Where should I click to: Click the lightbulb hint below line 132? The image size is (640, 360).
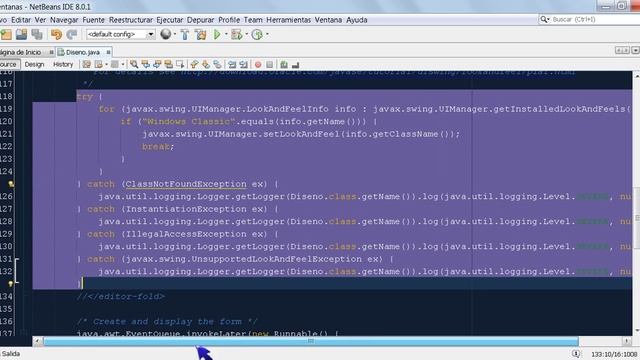point(11,283)
